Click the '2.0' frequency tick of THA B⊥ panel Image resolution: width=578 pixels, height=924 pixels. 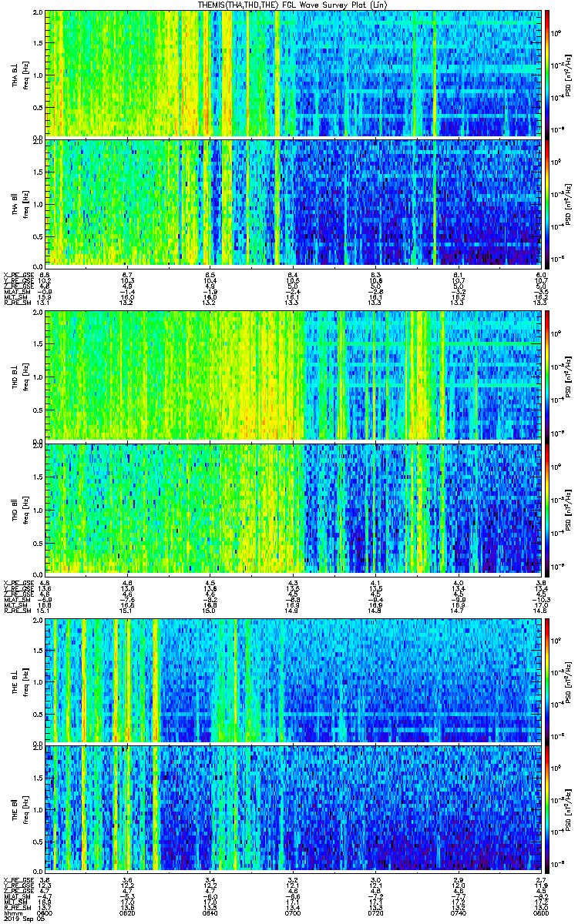pos(38,13)
